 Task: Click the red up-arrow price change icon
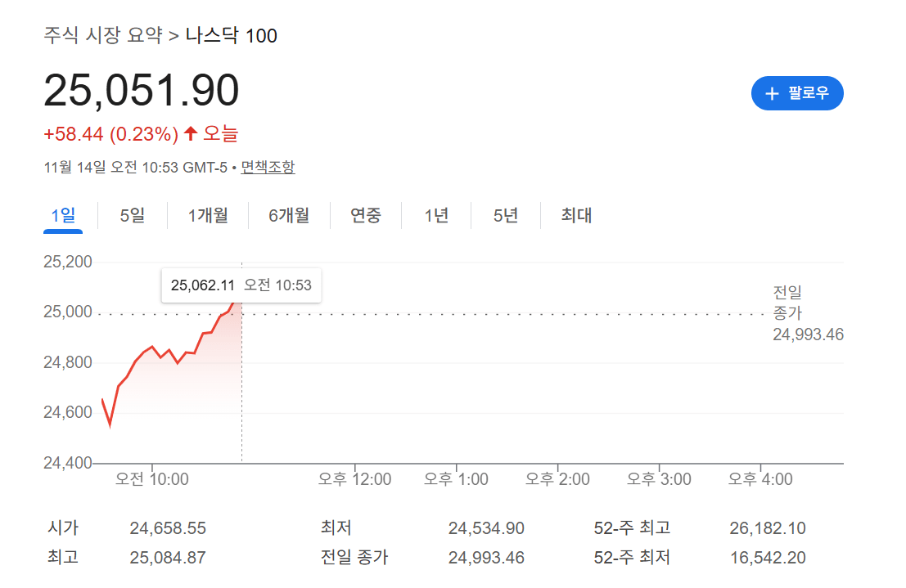coord(191,133)
